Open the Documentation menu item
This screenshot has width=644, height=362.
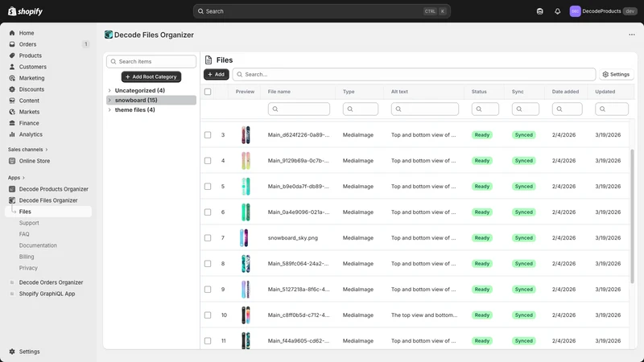[38, 245]
